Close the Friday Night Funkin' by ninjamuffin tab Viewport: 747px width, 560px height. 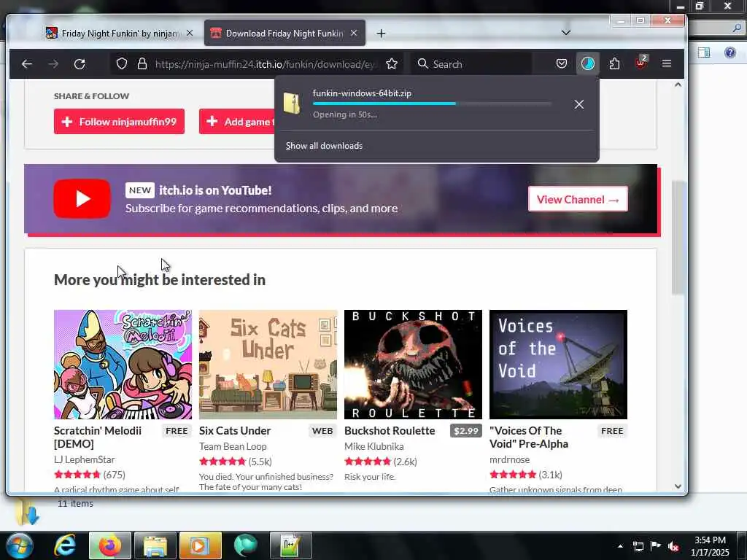(190, 33)
